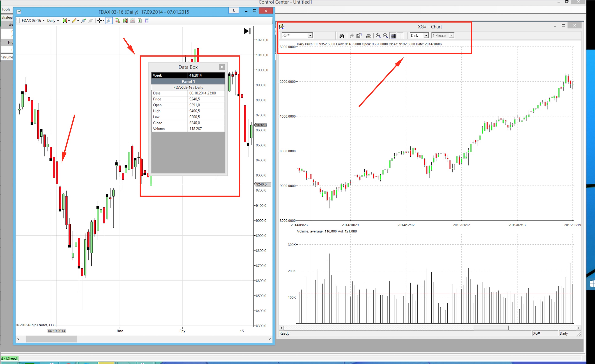Toggle the vertical line cursor button
This screenshot has width=595, height=364.
(400, 36)
